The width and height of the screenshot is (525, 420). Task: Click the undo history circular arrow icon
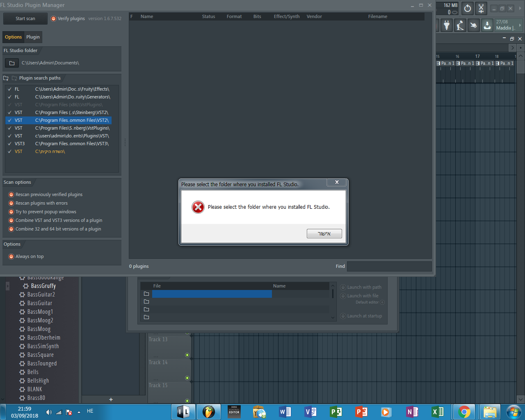[x=468, y=8]
